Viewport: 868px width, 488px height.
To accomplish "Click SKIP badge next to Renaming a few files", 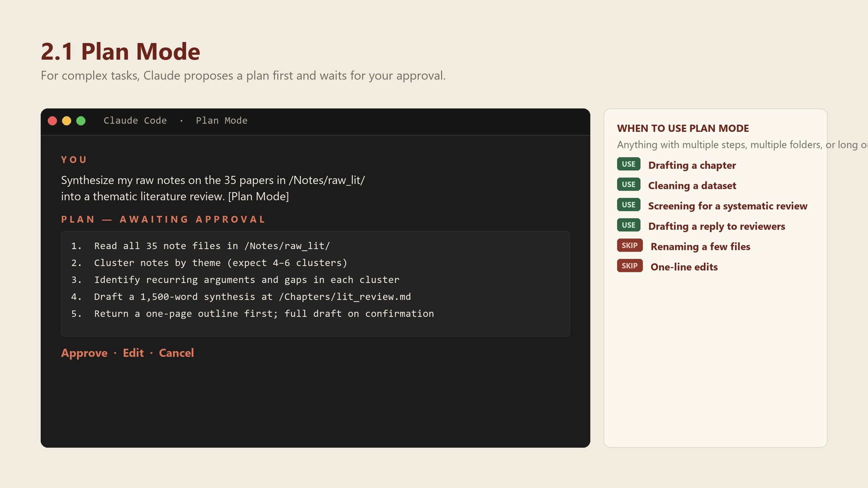I will point(630,246).
